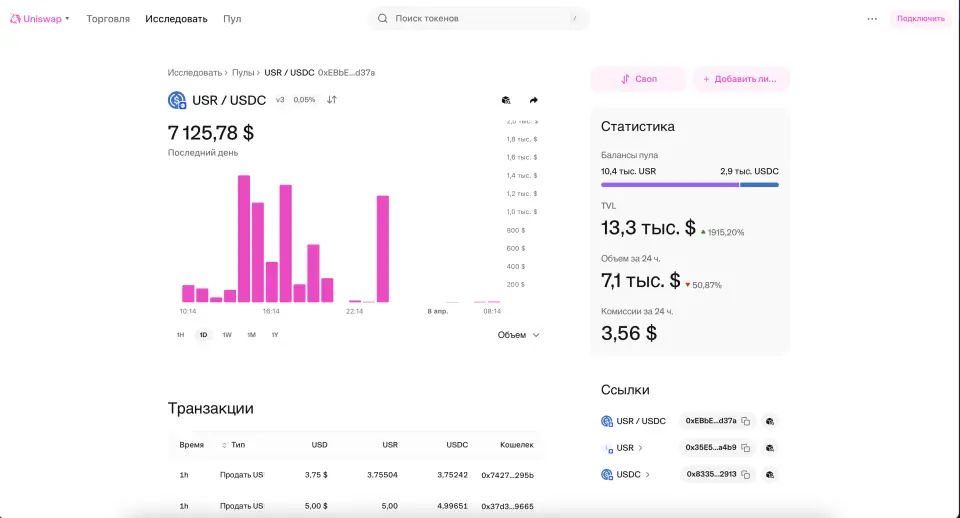The width and height of the screenshot is (960, 518).
Task: Expand the Объем chart type dropdown
Action: coord(518,335)
